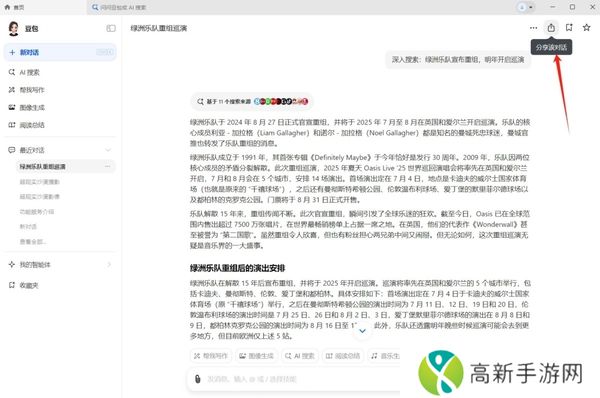Maximize the Doubao window
Image resolution: width=600 pixels, height=398 pixels.
click(572, 7)
